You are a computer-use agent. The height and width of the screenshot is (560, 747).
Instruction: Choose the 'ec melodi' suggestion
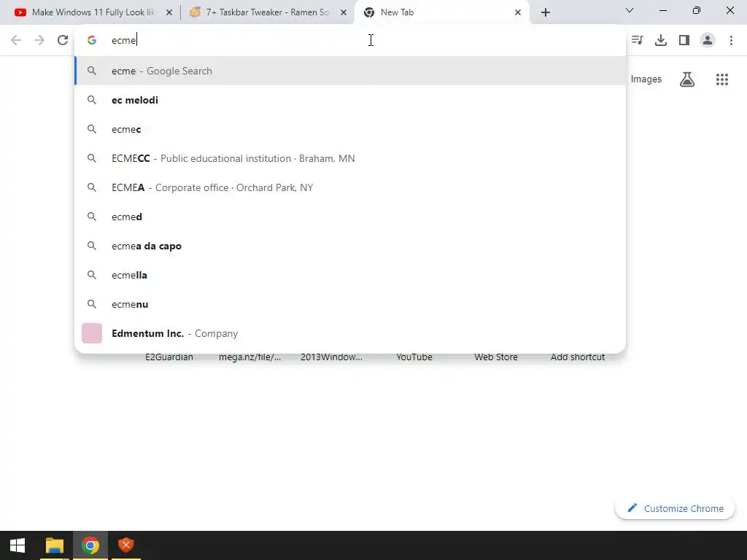(x=350, y=100)
